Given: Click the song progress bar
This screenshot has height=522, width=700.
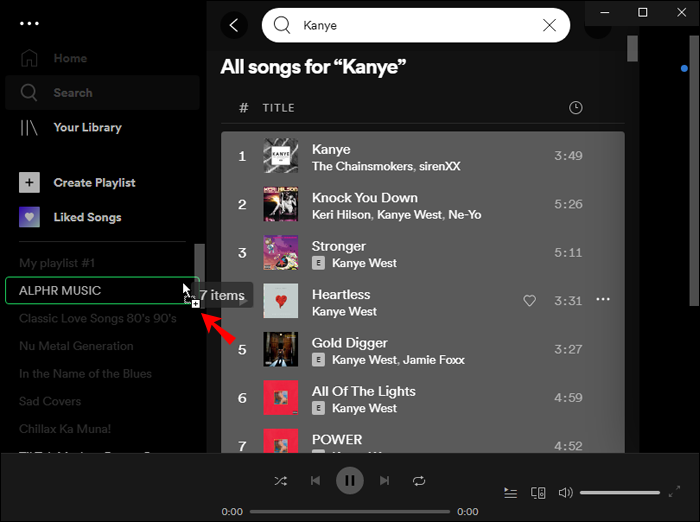Looking at the screenshot, I should click(350, 512).
